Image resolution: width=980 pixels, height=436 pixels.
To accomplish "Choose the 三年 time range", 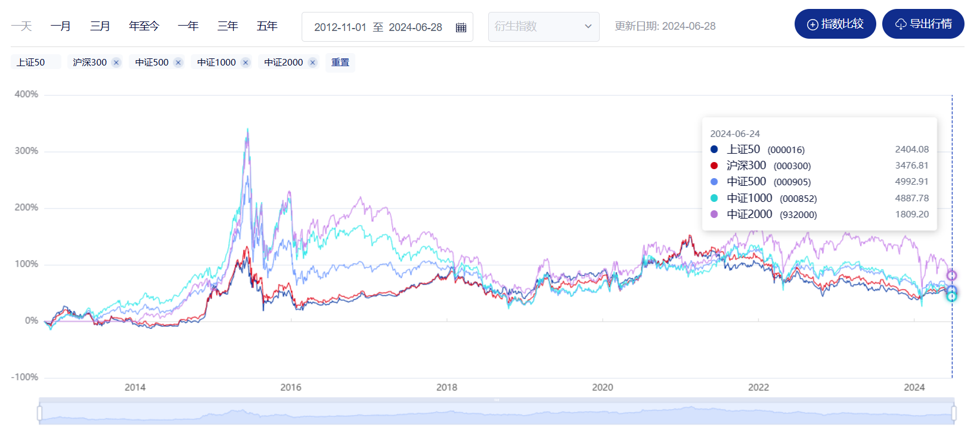I will click(228, 26).
